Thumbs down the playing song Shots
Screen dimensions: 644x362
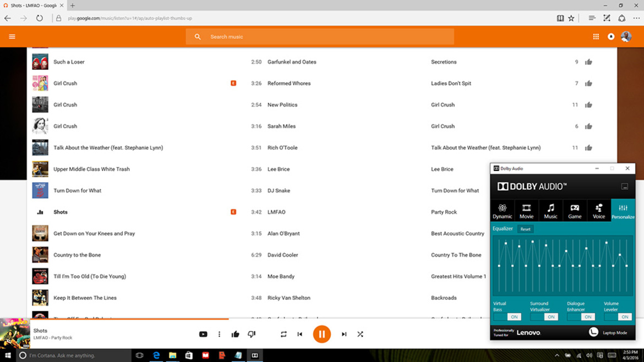click(x=252, y=334)
